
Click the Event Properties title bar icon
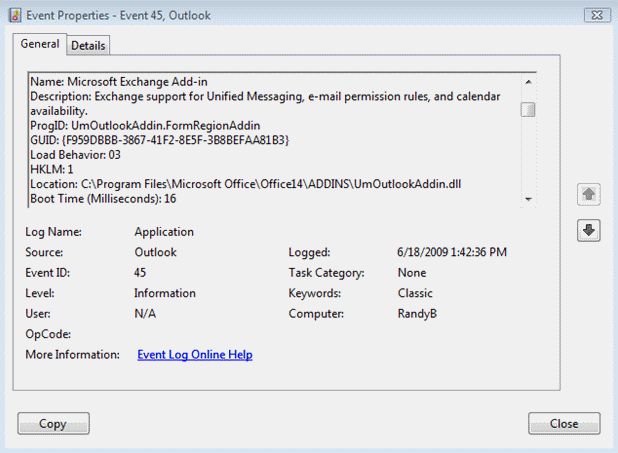pyautogui.click(x=15, y=15)
